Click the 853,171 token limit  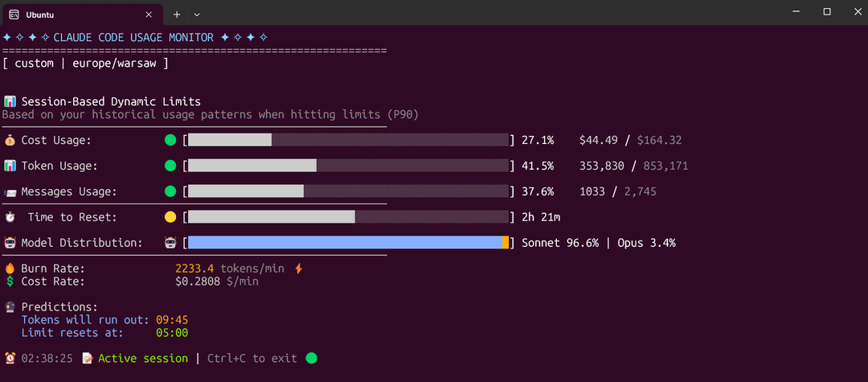click(x=666, y=166)
